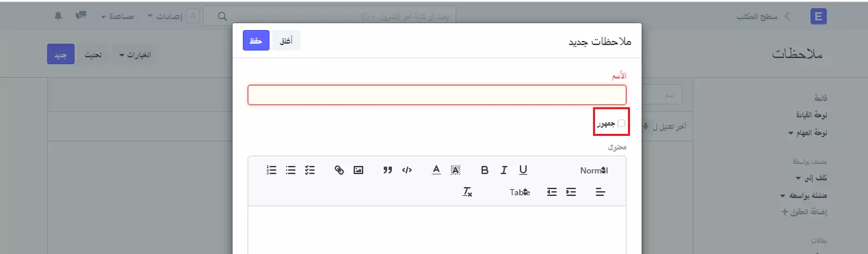Insert a checklist in the editor
This screenshot has width=868, height=254.
(x=310, y=170)
